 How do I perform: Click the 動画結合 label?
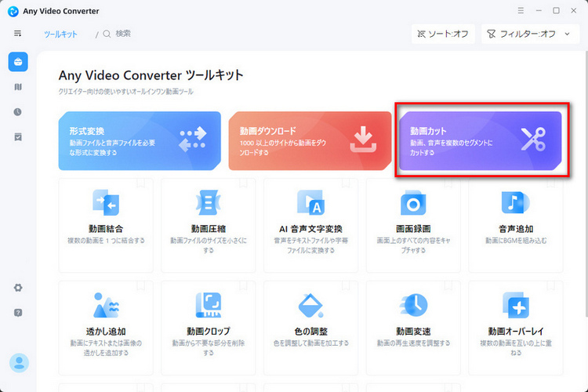tap(106, 229)
